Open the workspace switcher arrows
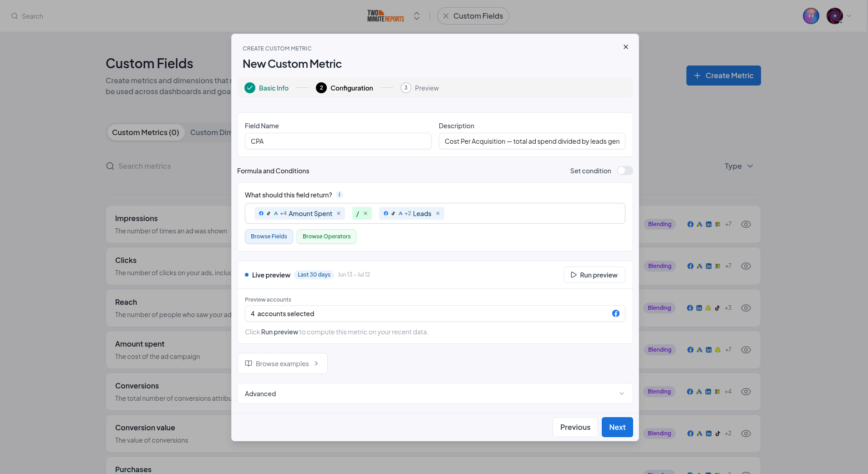This screenshot has width=868, height=474. [x=416, y=16]
